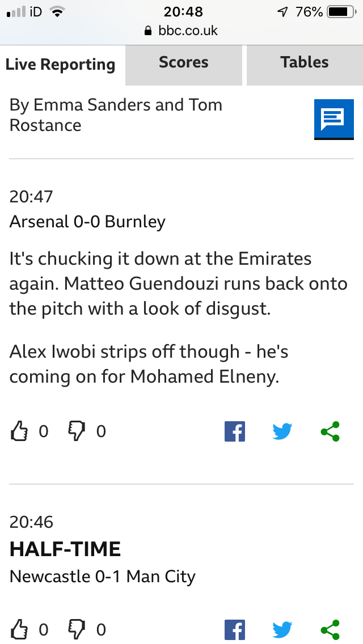Share Newcastle half-time post on Facebook
363x644 pixels.
pyautogui.click(x=235, y=630)
